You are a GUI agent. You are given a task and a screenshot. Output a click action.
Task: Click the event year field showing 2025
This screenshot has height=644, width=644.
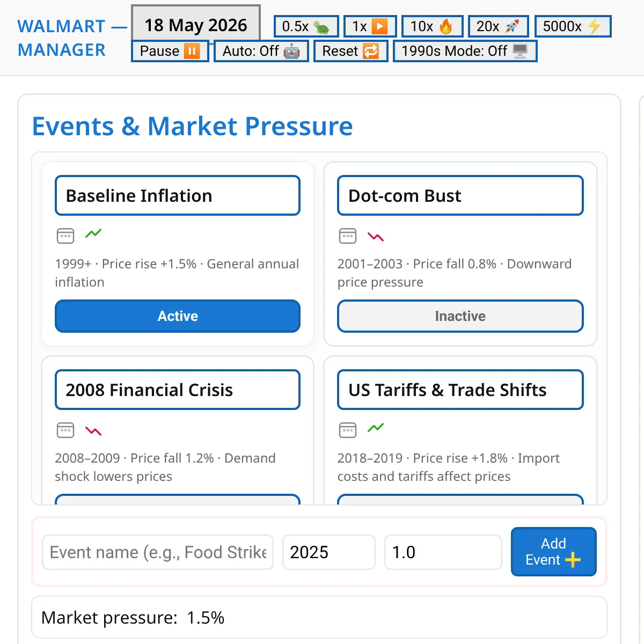(x=328, y=552)
